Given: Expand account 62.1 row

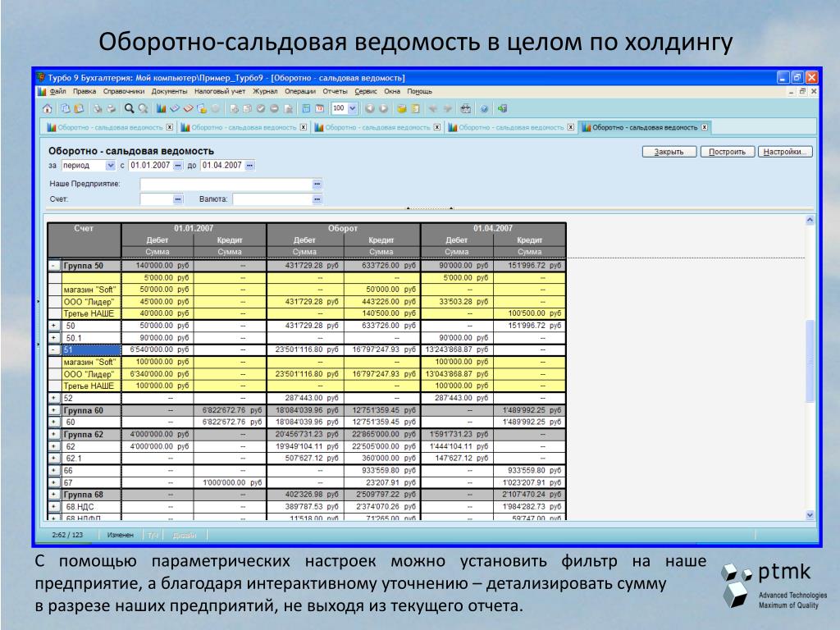Looking at the screenshot, I should click(54, 459).
